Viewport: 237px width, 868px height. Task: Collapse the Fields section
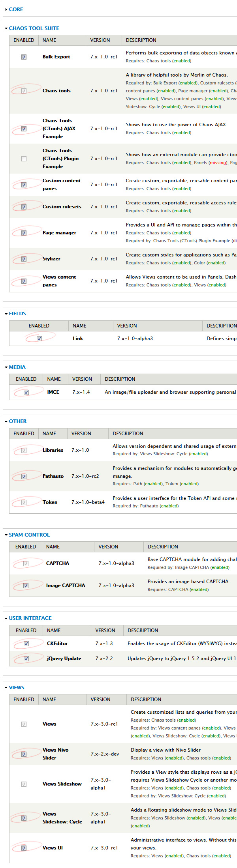point(17,313)
